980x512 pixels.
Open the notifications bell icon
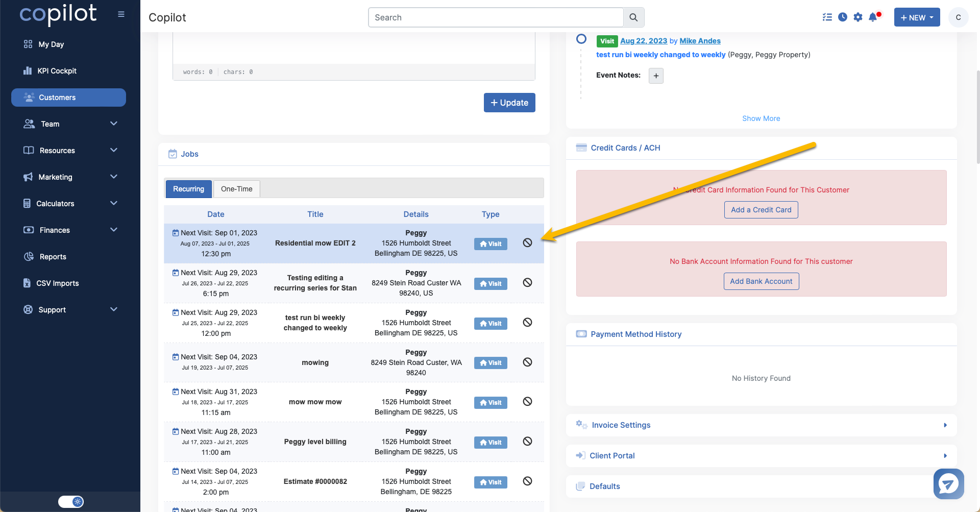(874, 17)
